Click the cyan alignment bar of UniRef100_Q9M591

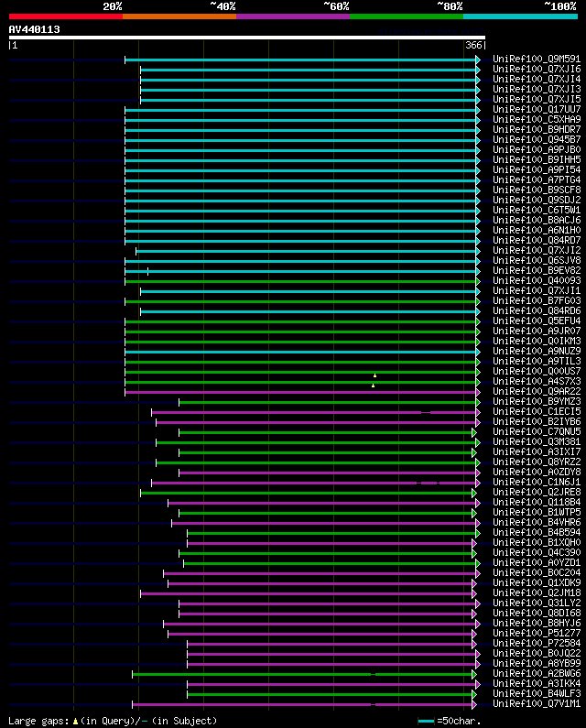click(300, 60)
